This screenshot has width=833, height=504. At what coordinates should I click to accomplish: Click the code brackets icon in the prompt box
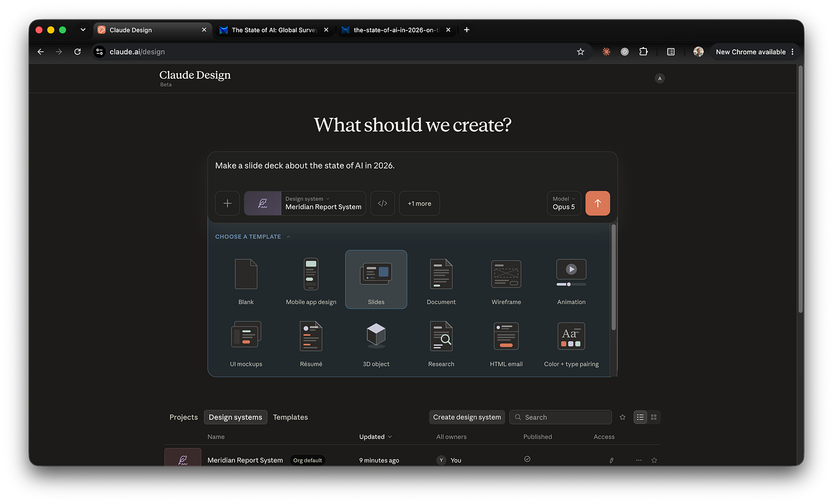pos(383,203)
